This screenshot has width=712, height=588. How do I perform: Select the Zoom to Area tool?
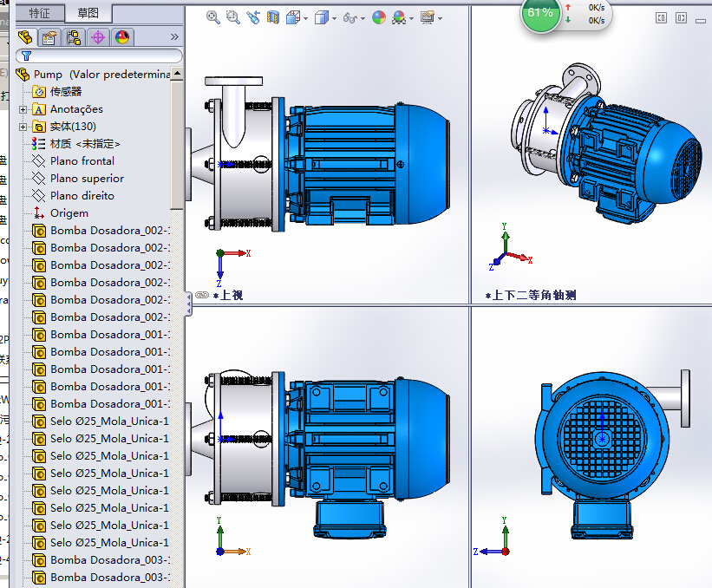pyautogui.click(x=233, y=17)
